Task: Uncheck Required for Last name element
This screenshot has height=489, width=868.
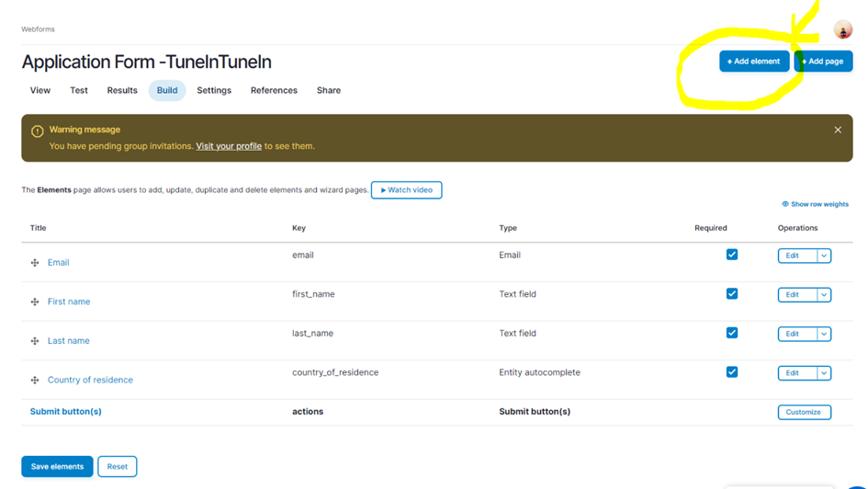Action: tap(732, 333)
